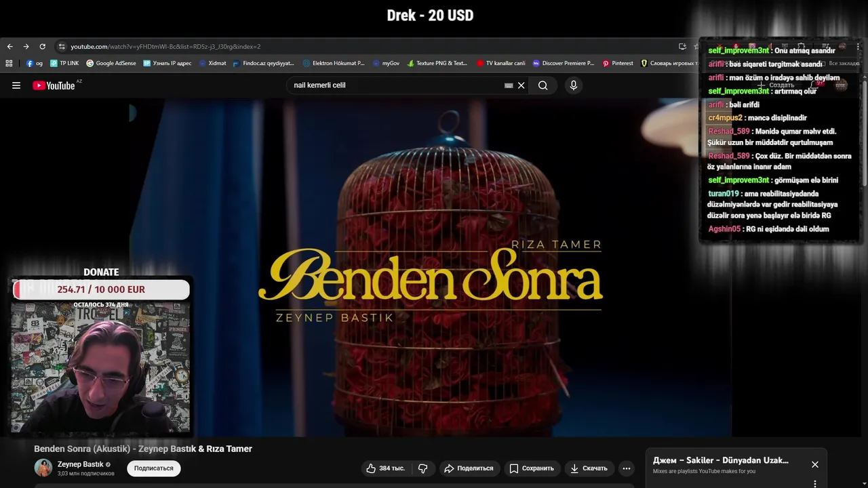Open the Zeynep Bastık channel name link
Viewport: 868px width, 488px height.
point(80,464)
